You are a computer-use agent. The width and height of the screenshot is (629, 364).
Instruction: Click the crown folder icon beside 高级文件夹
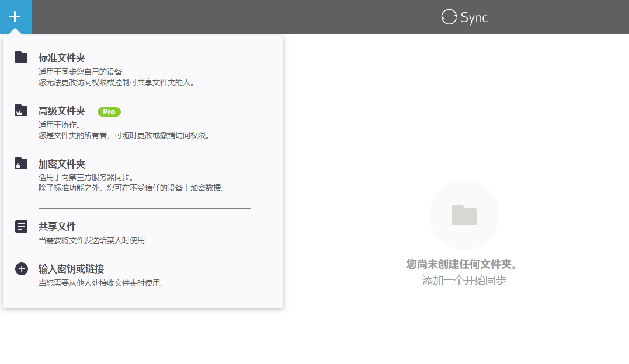coord(21,110)
